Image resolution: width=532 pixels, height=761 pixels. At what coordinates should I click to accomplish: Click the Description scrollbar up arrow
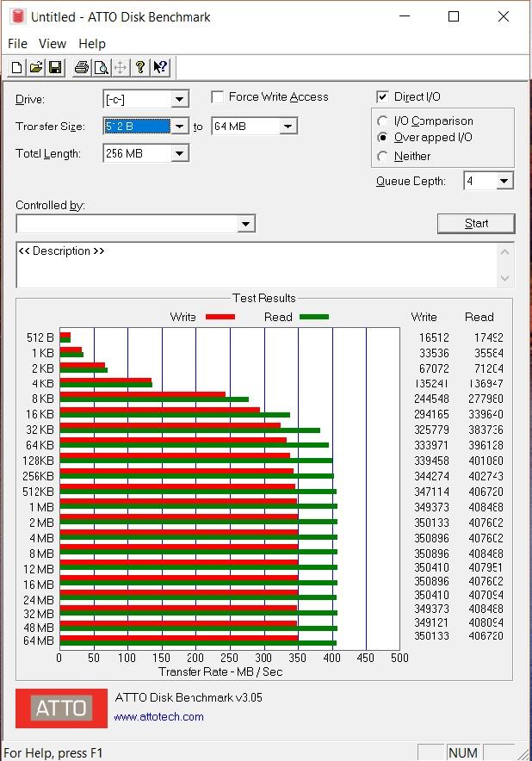[x=504, y=252]
